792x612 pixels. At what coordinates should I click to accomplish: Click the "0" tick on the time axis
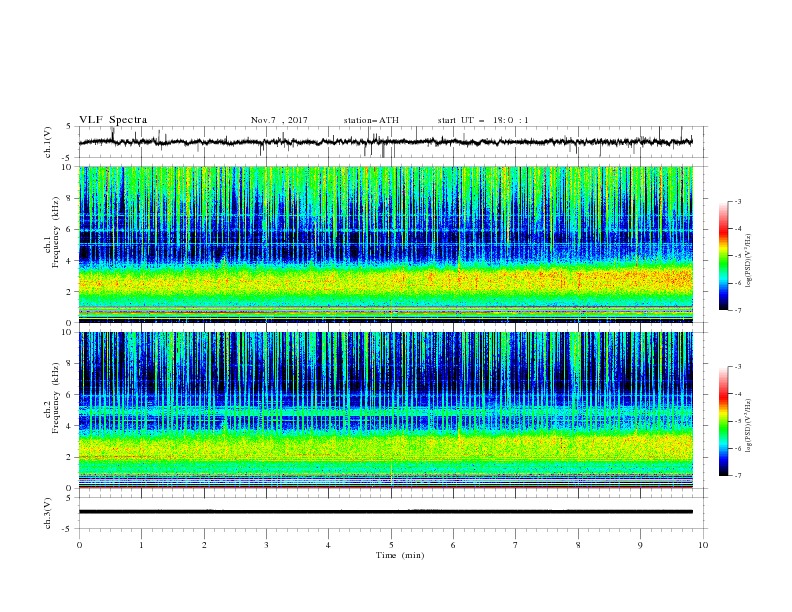(79, 545)
